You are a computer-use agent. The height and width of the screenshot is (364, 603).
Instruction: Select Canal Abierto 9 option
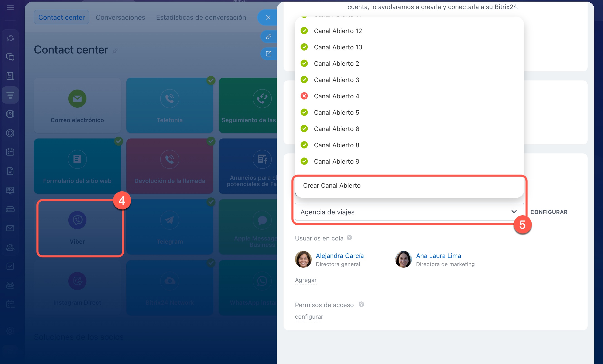(336, 161)
